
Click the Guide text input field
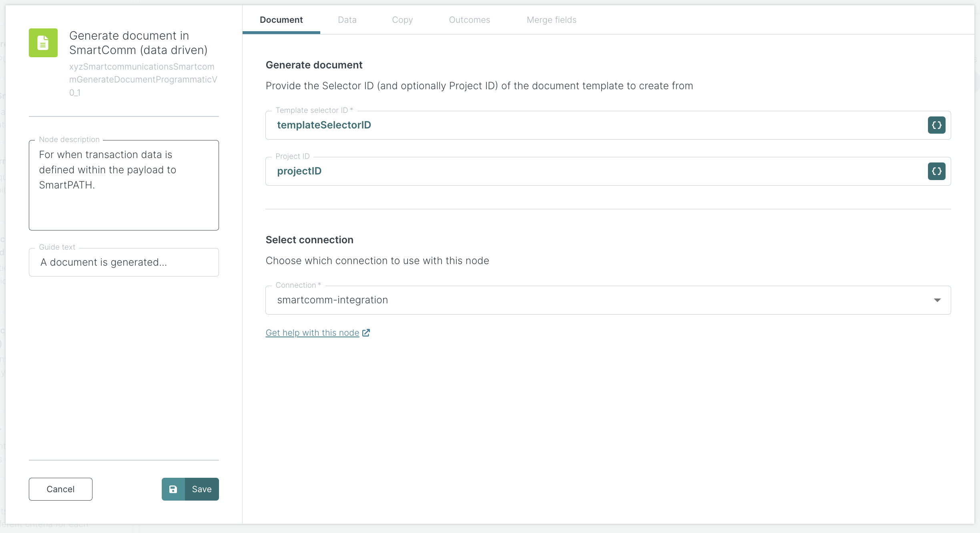tap(124, 262)
